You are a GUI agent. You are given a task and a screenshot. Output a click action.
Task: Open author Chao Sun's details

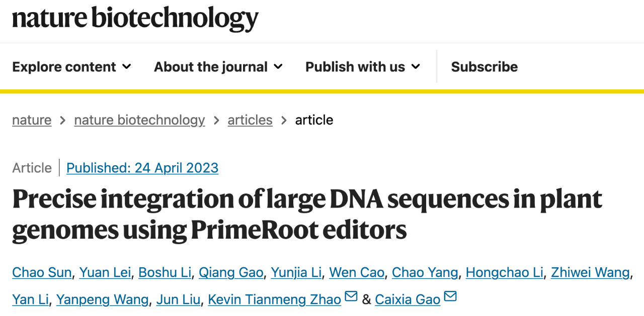point(43,273)
